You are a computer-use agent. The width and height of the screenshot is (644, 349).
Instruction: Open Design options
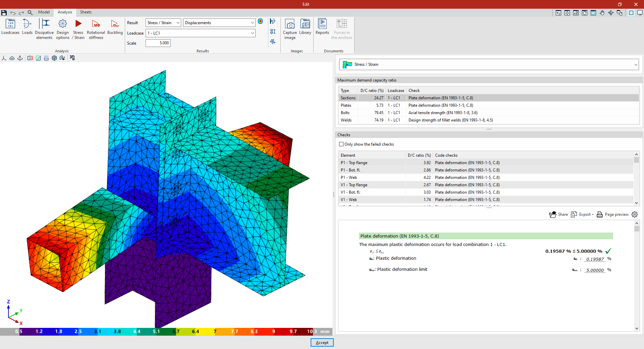63,29
